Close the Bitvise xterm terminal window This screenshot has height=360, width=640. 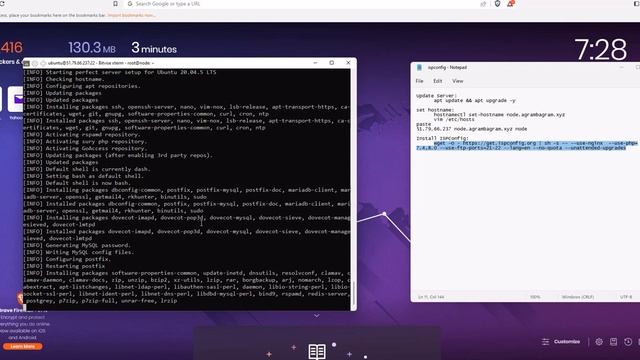tap(348, 63)
